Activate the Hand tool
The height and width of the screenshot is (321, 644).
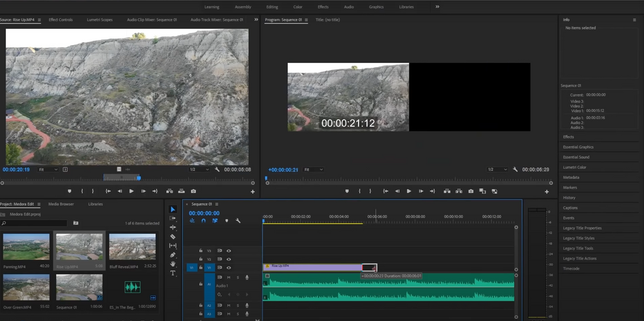(x=173, y=264)
